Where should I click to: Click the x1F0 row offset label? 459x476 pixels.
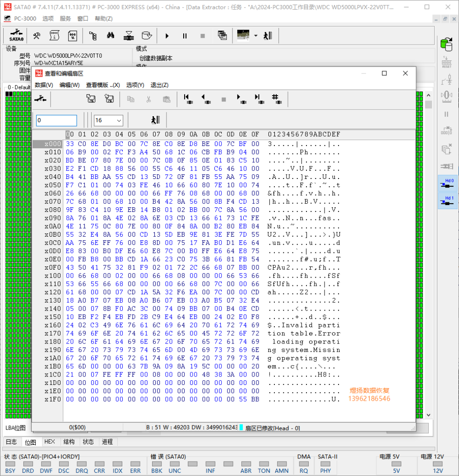(53, 399)
